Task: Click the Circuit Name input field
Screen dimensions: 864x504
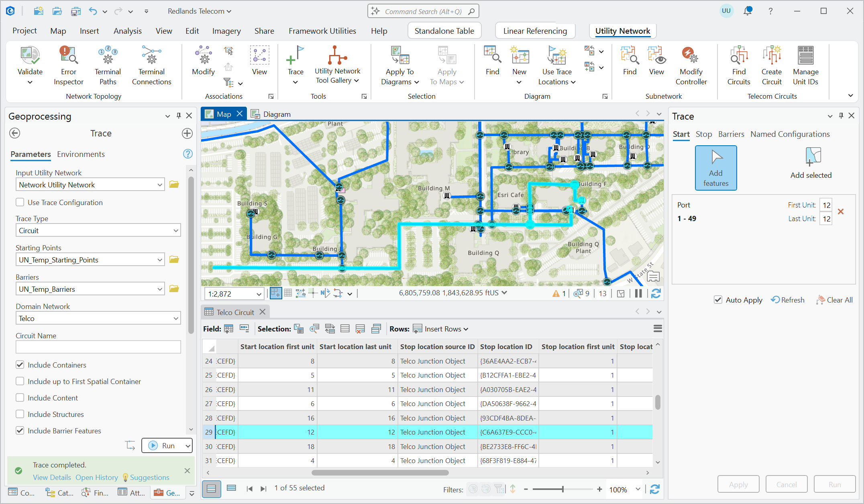Action: pyautogui.click(x=98, y=347)
